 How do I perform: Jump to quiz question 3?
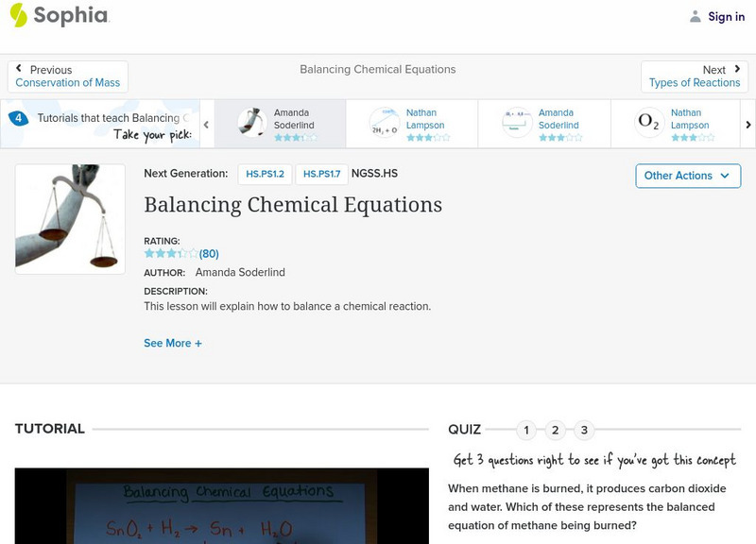tap(584, 431)
